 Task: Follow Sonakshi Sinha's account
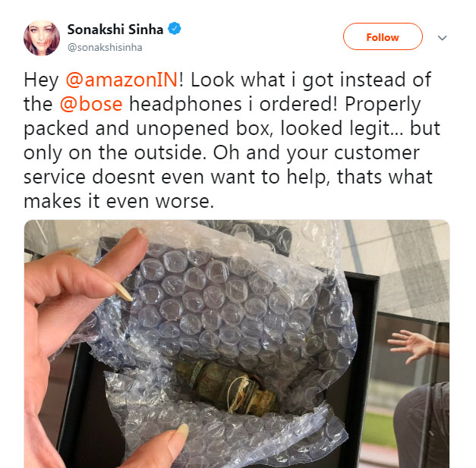383,36
